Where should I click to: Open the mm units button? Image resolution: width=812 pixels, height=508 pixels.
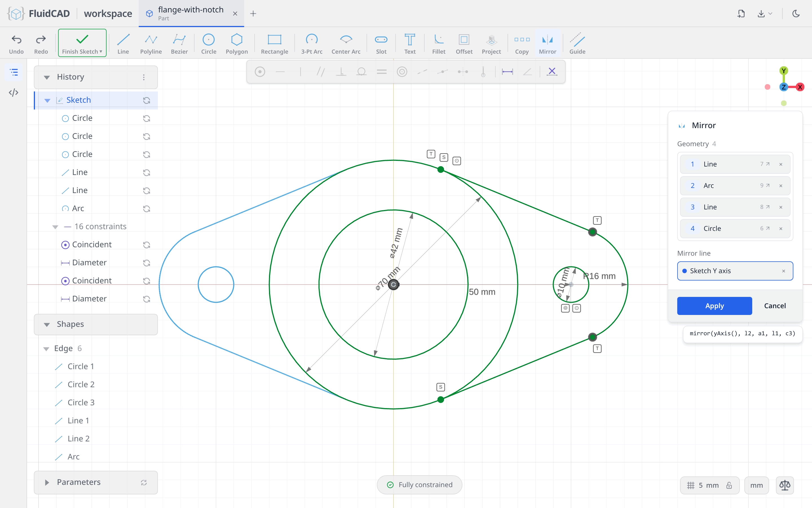coord(756,485)
